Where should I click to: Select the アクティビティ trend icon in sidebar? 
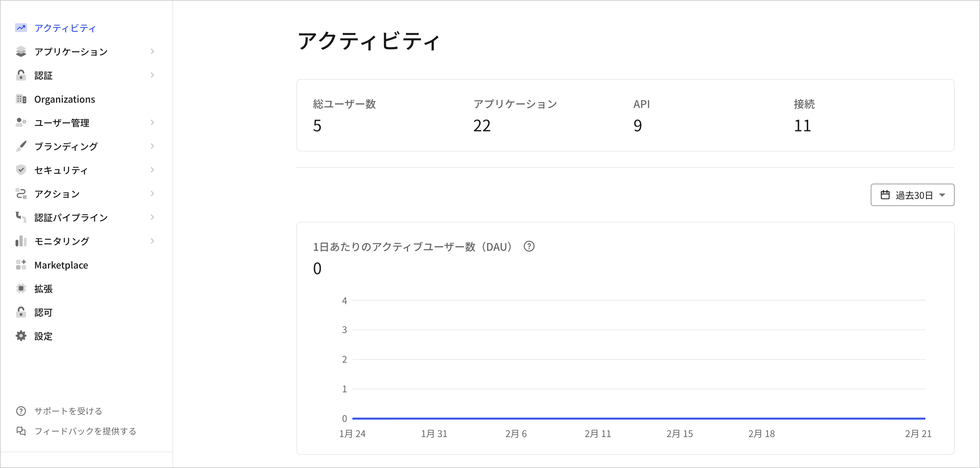[x=21, y=28]
